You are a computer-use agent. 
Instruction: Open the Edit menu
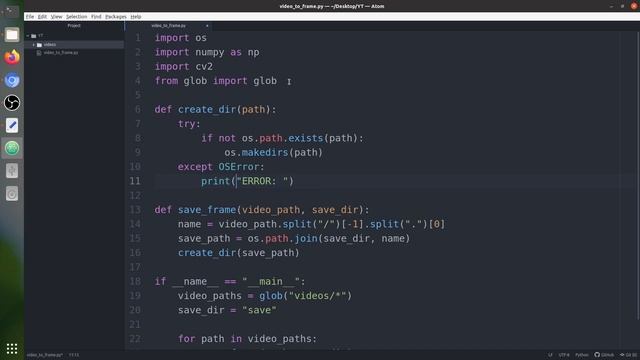(x=42, y=17)
